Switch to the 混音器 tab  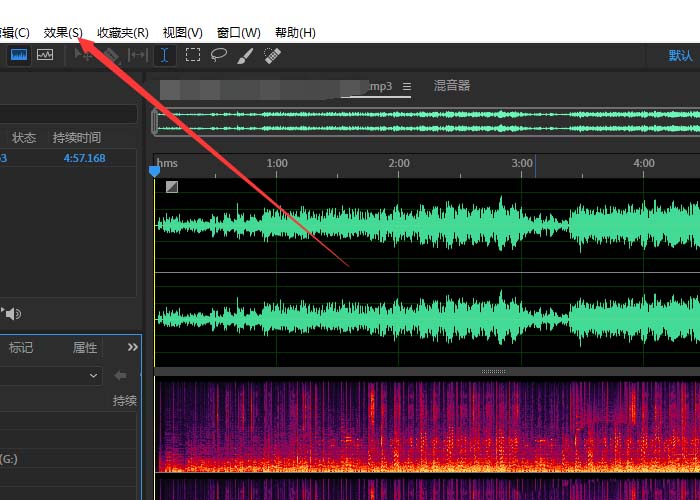coord(452,86)
